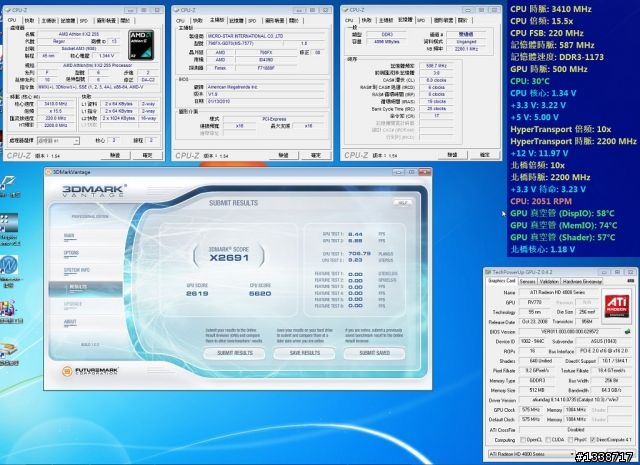Click the 確定 button in the CPU-Z mainboard window
This screenshot has width=640, height=465.
click(316, 155)
